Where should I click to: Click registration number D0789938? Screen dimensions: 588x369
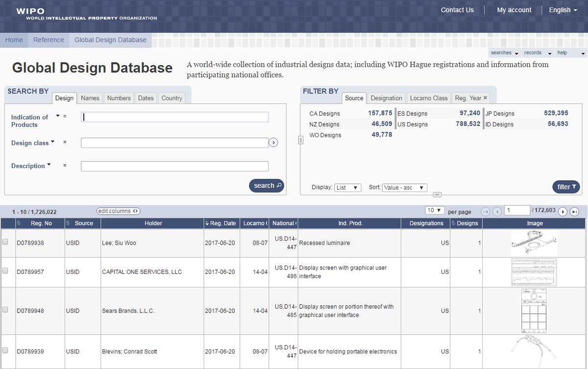[30, 243]
